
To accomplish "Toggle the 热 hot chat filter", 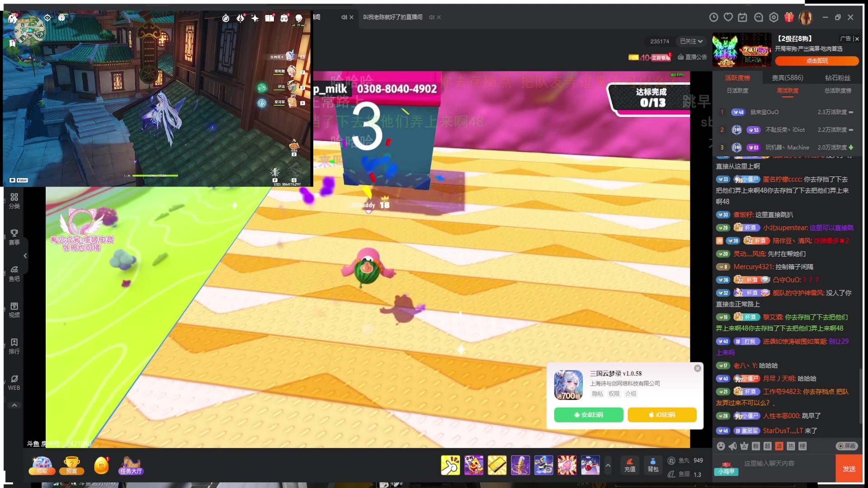I will [x=791, y=446].
